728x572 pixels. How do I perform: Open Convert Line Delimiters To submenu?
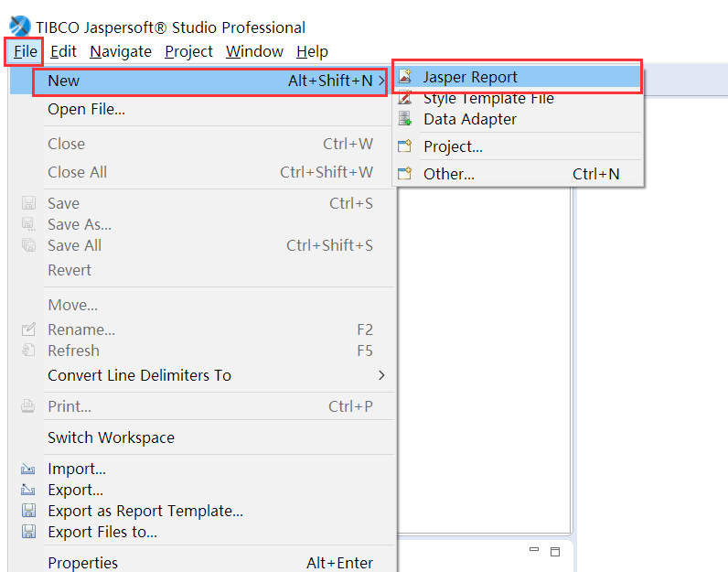coord(203,375)
